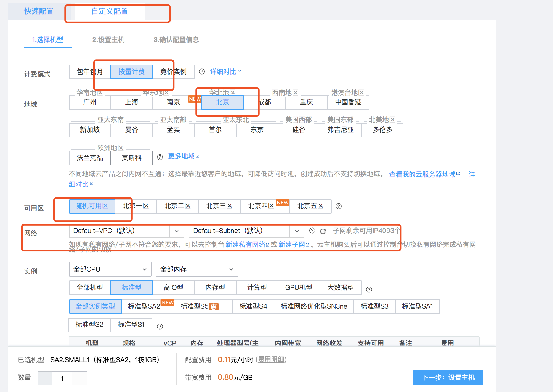Click help icon beside Default-Subnet dropdown
Viewport: 553px width, 392px height.
(x=312, y=231)
